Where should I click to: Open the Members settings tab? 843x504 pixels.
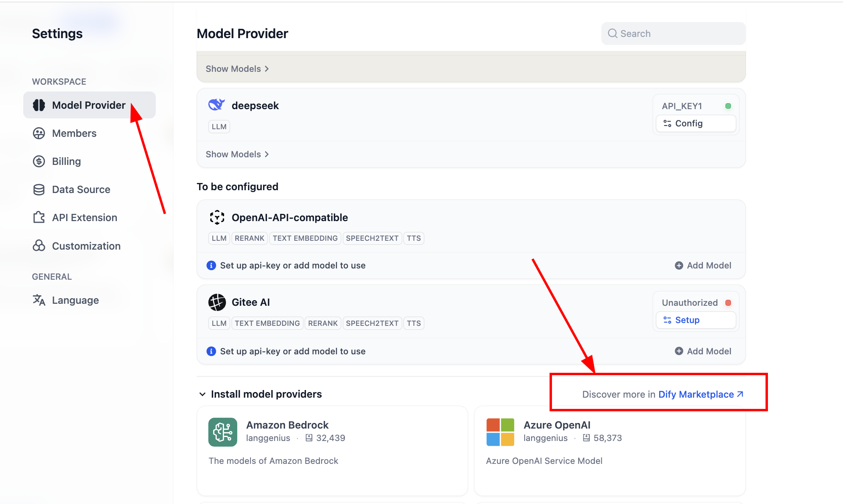click(74, 133)
